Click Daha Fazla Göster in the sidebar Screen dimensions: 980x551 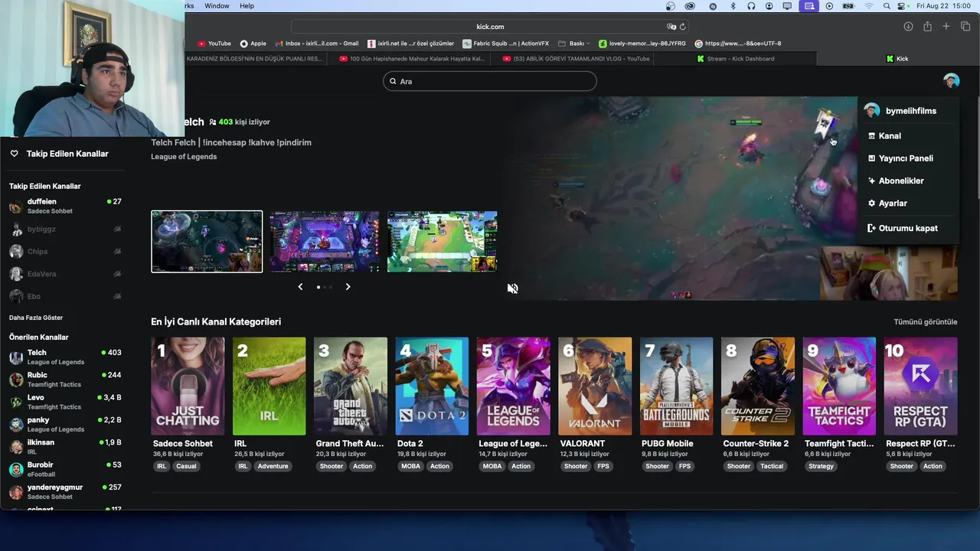tap(36, 318)
